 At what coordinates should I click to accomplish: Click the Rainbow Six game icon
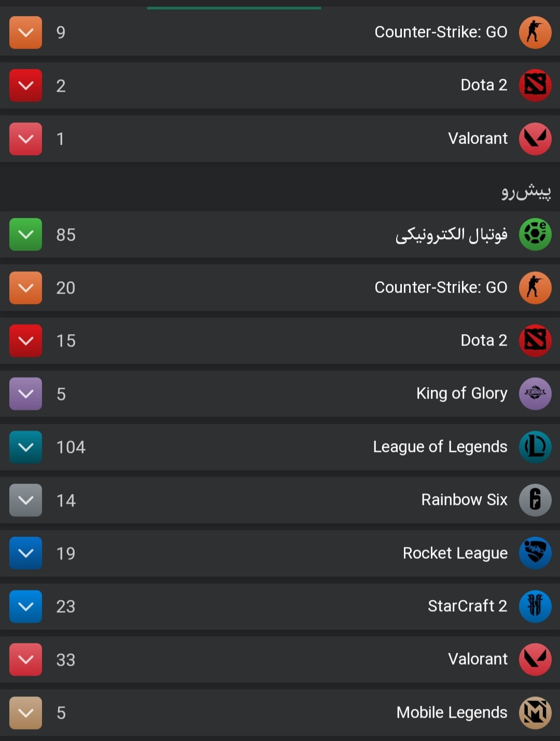[x=535, y=500]
